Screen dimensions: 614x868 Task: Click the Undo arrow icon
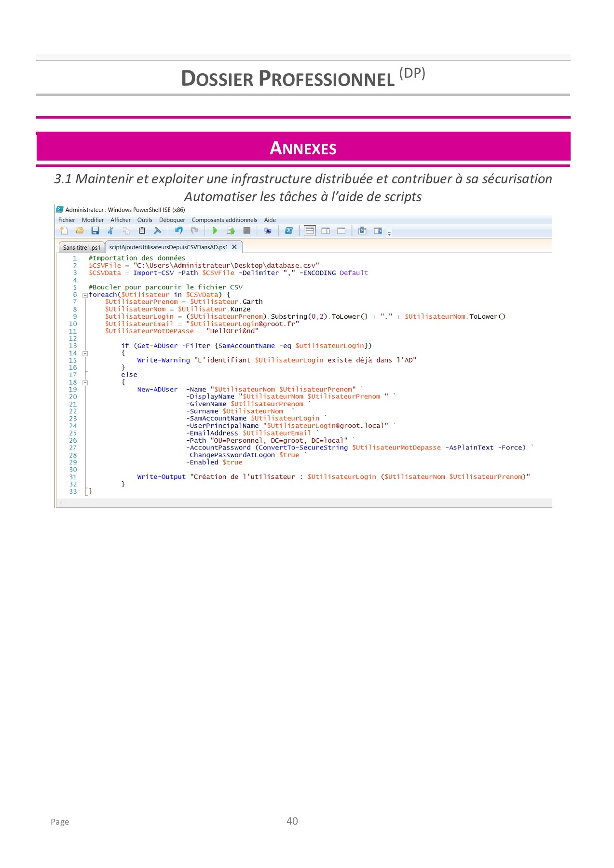point(179,231)
